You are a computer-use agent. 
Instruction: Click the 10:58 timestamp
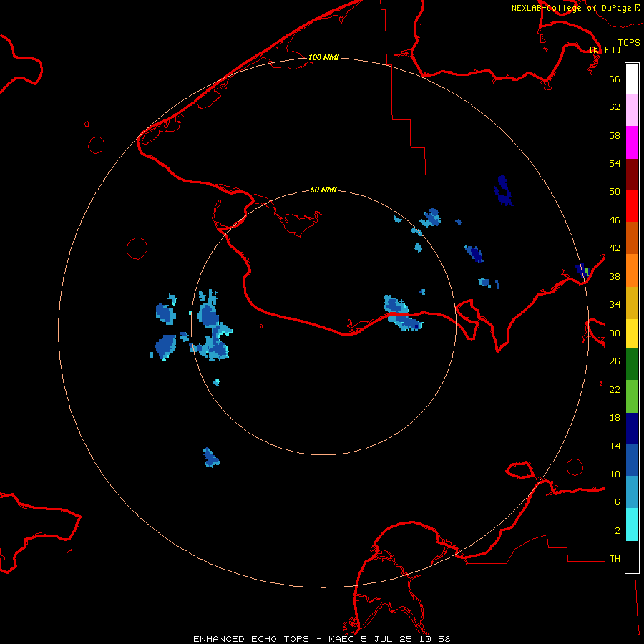pyautogui.click(x=434, y=639)
